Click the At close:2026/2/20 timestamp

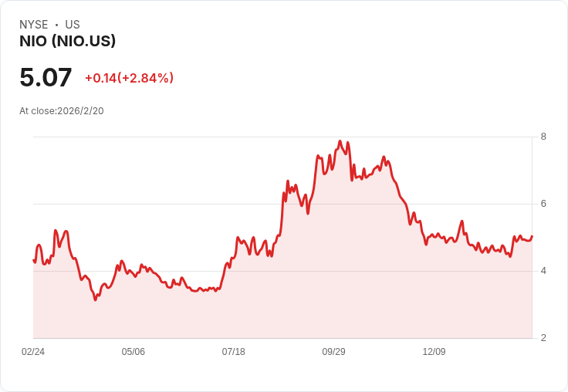coord(62,111)
